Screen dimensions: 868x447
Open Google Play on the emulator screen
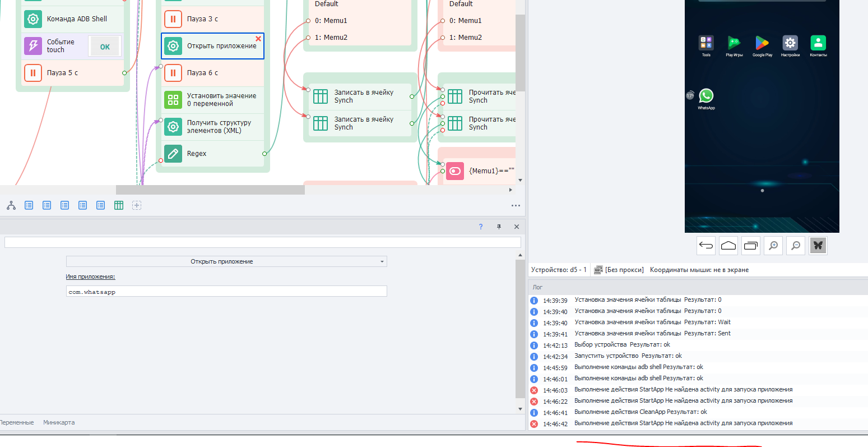coord(762,43)
